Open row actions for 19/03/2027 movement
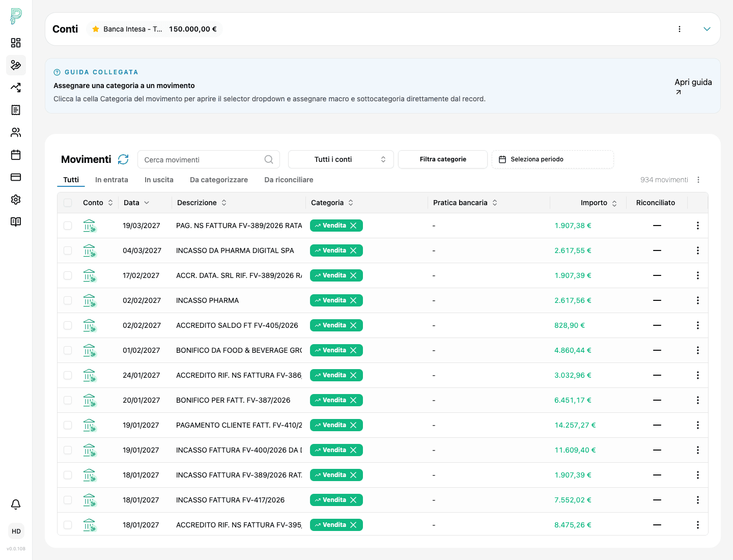Viewport: 733px width, 560px height. [698, 226]
